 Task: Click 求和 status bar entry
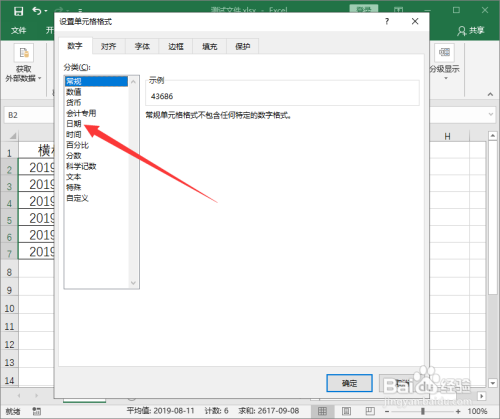(269, 411)
